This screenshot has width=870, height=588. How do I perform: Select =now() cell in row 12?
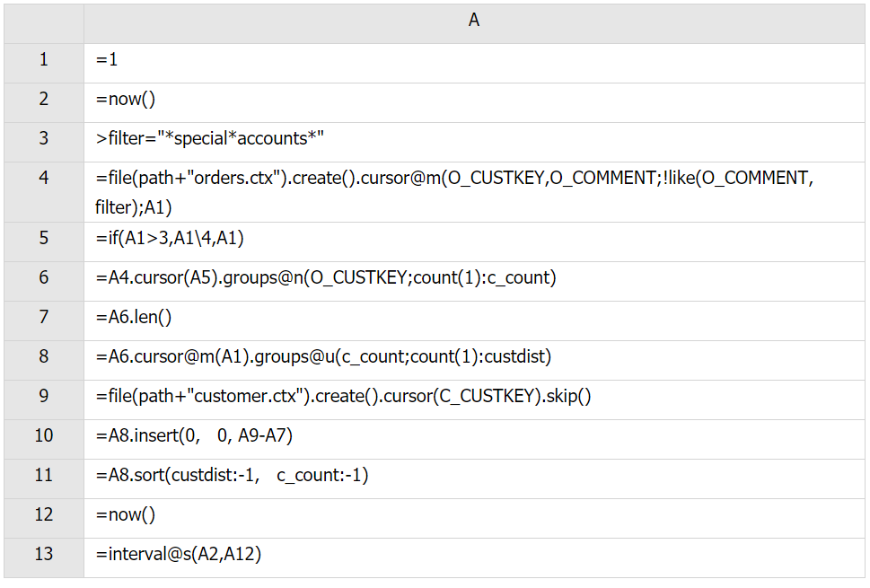(x=474, y=514)
